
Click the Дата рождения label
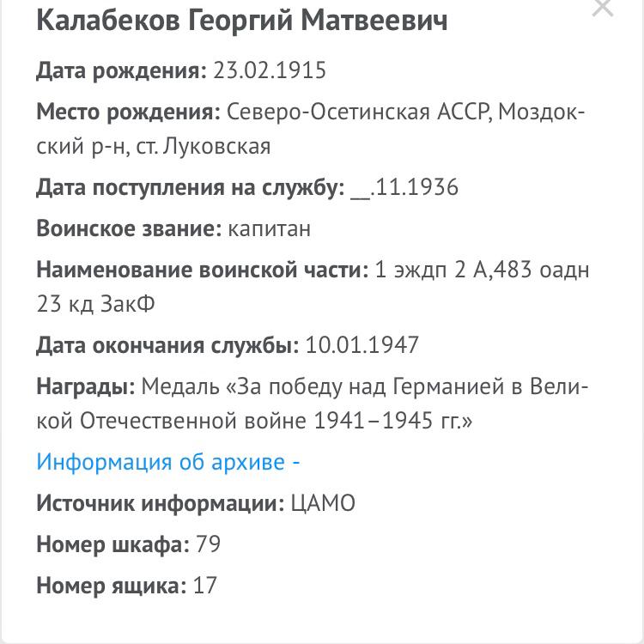click(121, 70)
